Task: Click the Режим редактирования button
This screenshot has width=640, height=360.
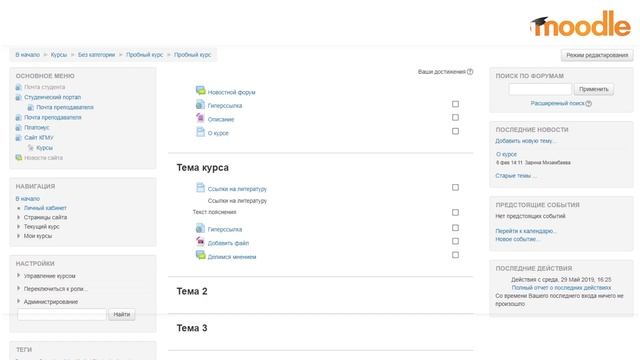Action: click(597, 55)
